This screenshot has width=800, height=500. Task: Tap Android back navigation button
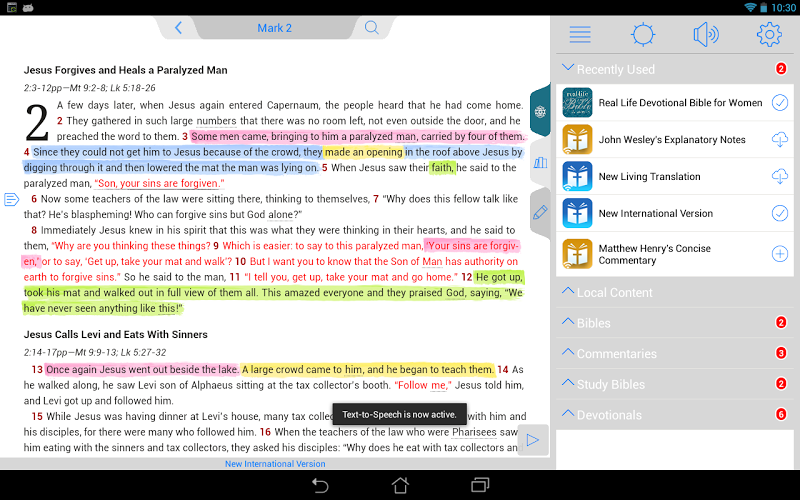(x=320, y=485)
